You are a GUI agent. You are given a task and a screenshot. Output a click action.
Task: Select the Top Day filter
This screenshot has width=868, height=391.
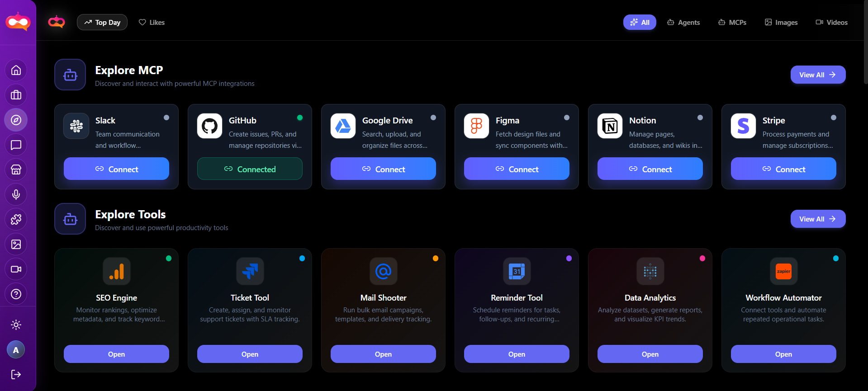102,22
